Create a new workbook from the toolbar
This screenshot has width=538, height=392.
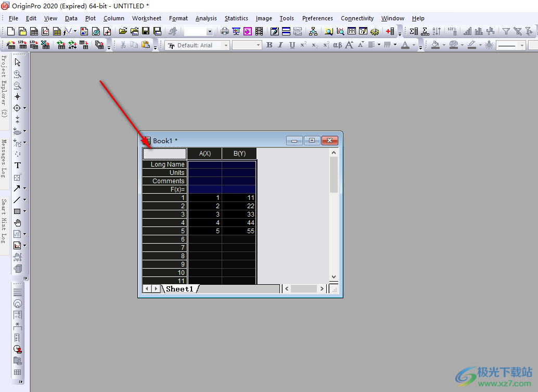34,32
